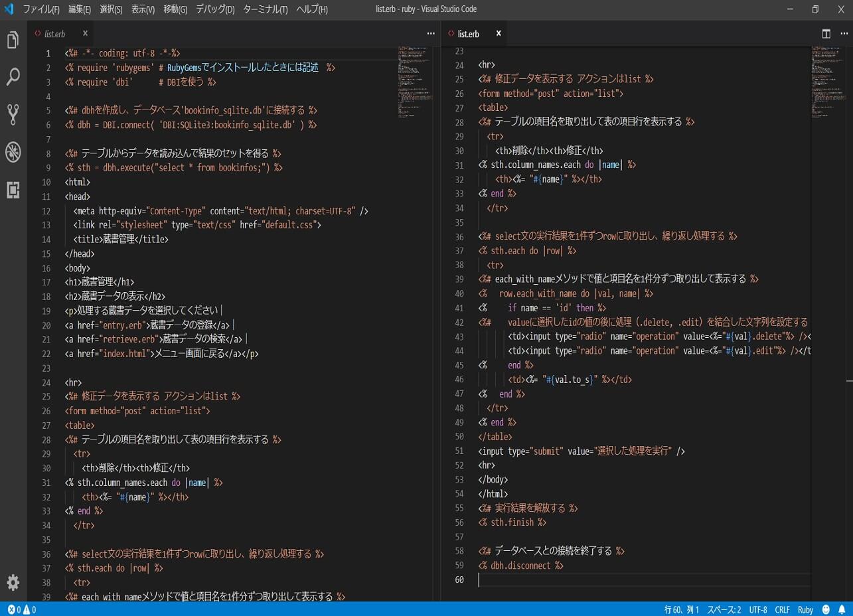Open the Search view in activity bar
The image size is (853, 616).
pyautogui.click(x=13, y=77)
